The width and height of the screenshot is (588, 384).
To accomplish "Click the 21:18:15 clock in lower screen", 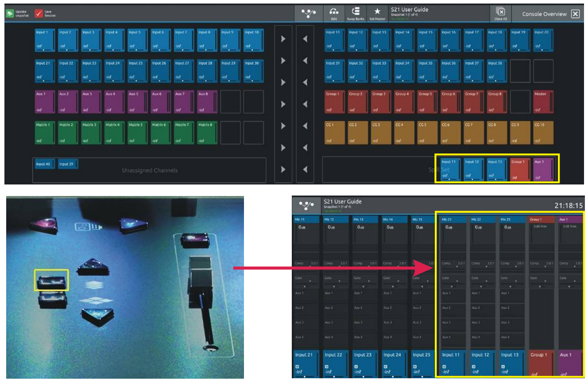I will [568, 206].
